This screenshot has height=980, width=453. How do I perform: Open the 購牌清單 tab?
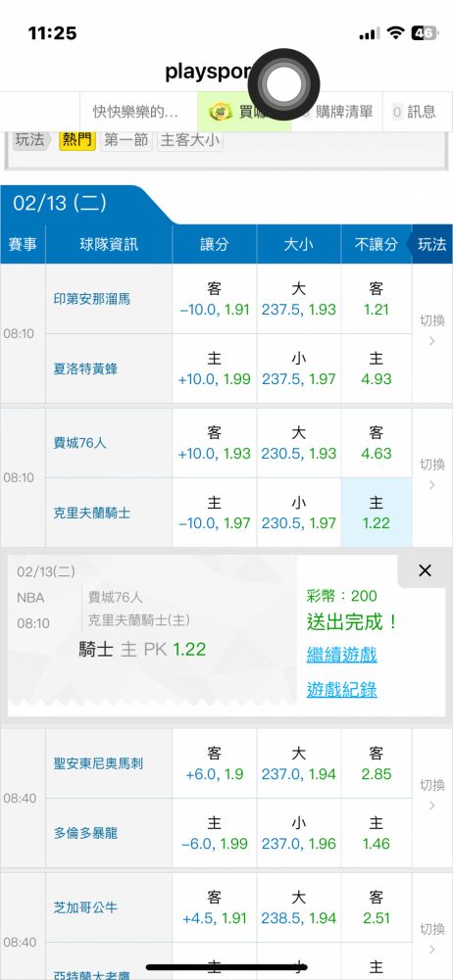[x=338, y=112]
